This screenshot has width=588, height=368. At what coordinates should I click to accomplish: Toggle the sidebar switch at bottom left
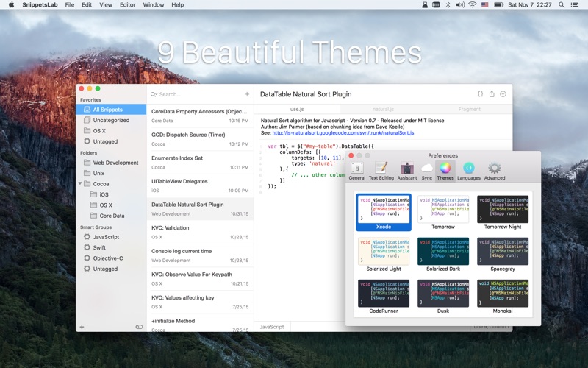click(140, 327)
